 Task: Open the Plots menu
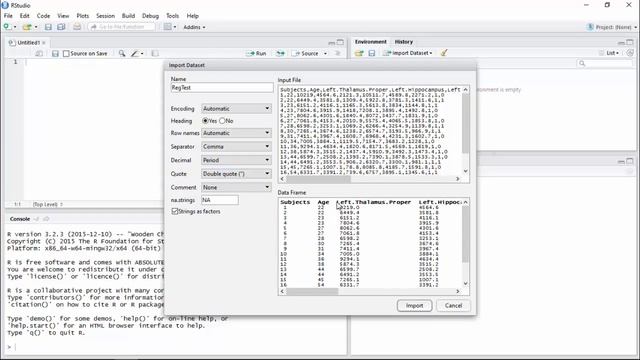82,16
